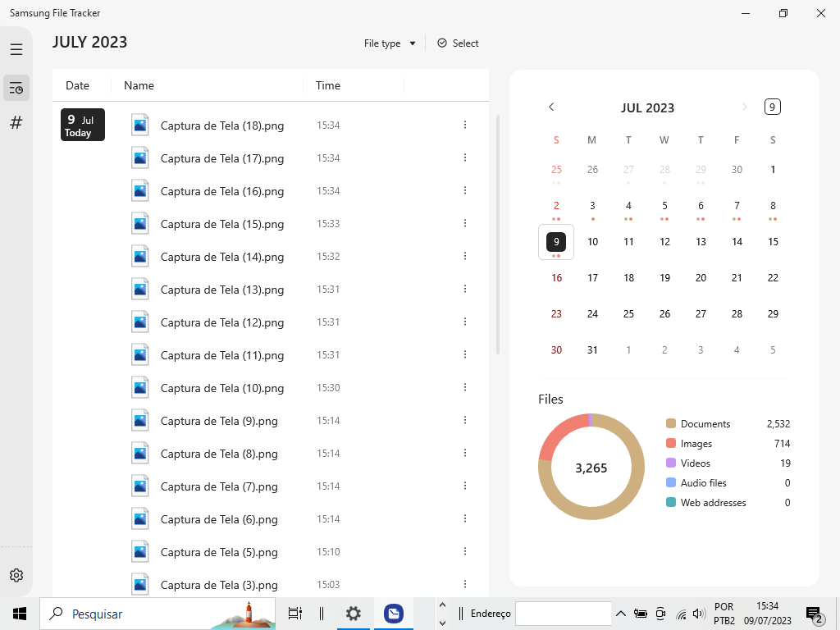Image resolution: width=840 pixels, height=630 pixels.
Task: Select July 31 in the calendar
Action: 592,350
